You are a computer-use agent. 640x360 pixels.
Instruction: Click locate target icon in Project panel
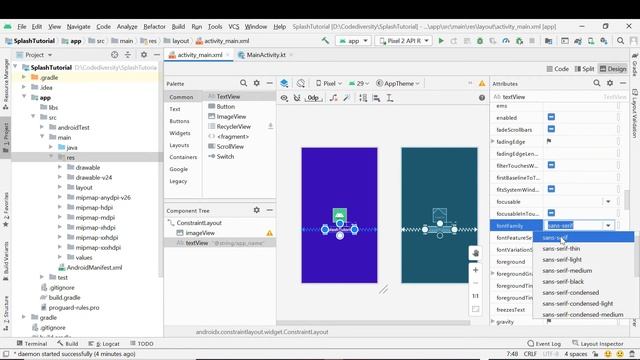tap(115, 55)
